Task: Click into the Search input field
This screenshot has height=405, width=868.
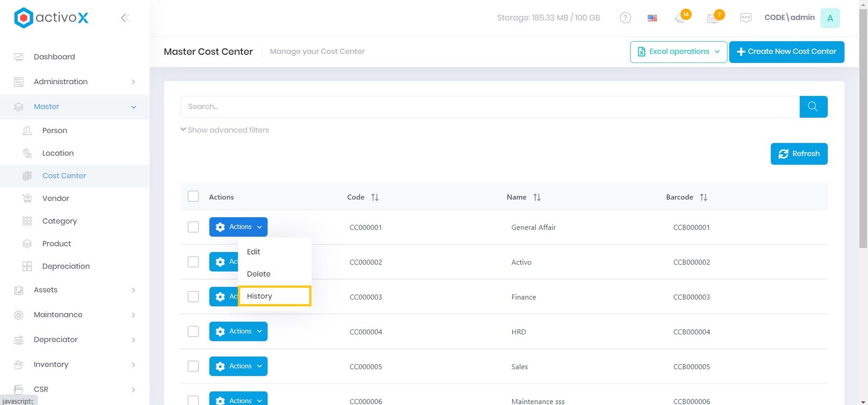Action: click(489, 106)
